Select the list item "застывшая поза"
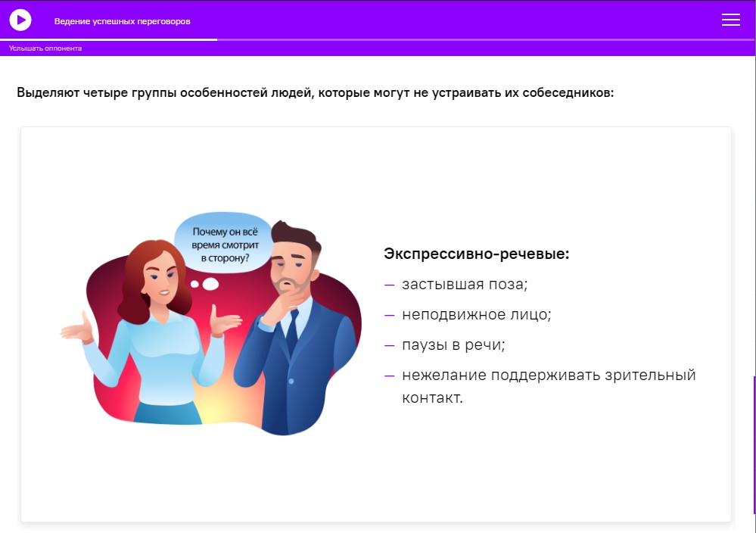This screenshot has height=533, width=756. coord(464,285)
